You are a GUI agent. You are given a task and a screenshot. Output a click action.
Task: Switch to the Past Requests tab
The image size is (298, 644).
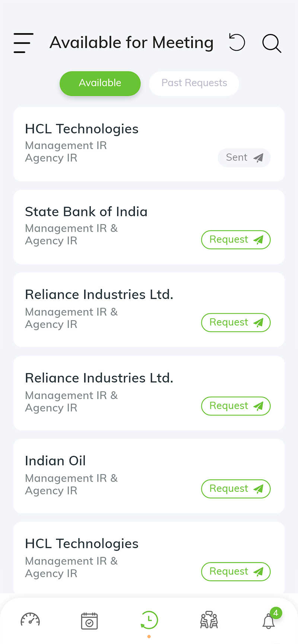[x=194, y=83]
